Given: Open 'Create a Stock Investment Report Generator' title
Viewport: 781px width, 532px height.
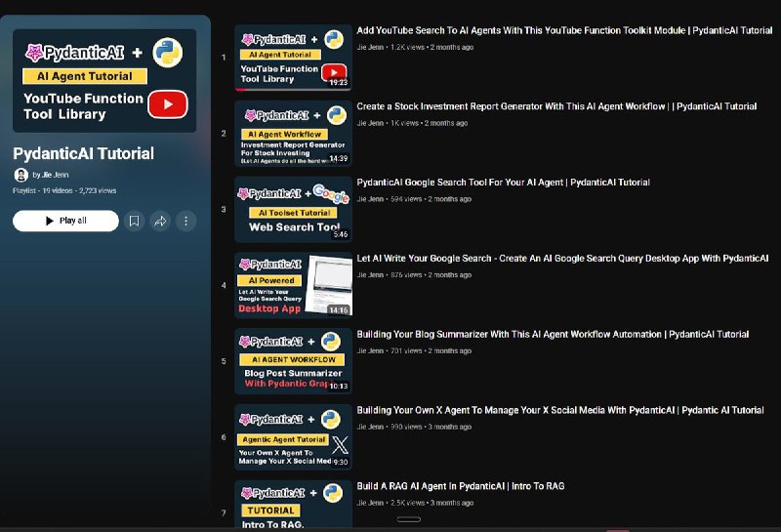Looking at the screenshot, I should (556, 106).
